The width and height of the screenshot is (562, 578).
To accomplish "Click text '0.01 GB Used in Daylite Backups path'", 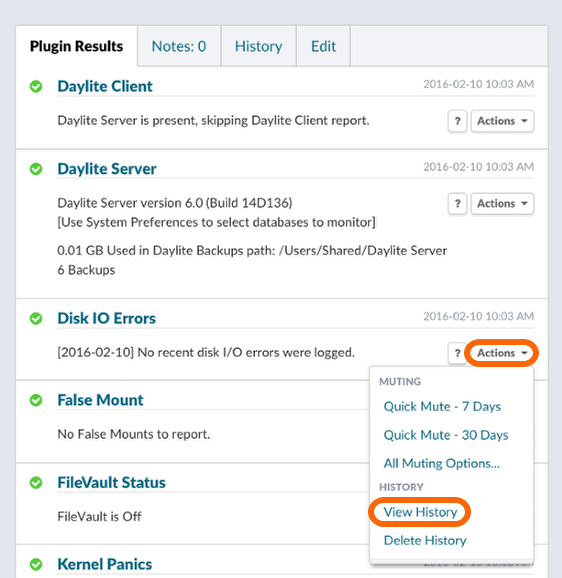I will [166, 251].
